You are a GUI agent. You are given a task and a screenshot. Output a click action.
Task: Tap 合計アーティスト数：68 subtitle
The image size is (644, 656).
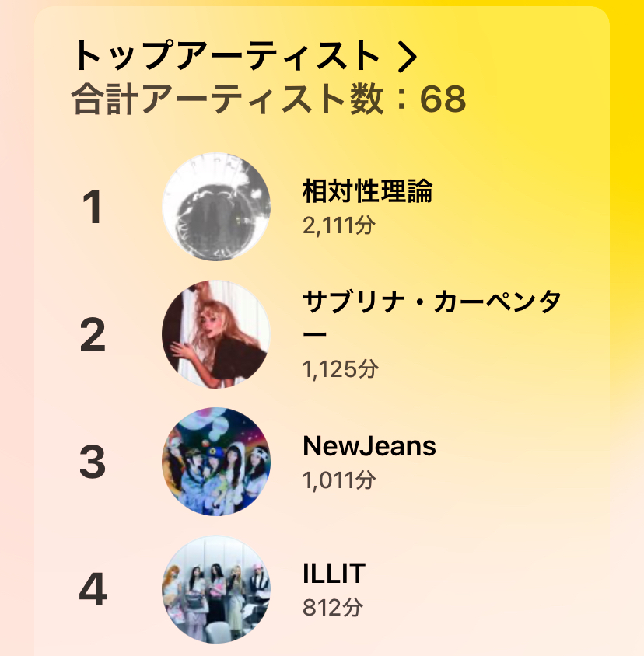coord(268,99)
